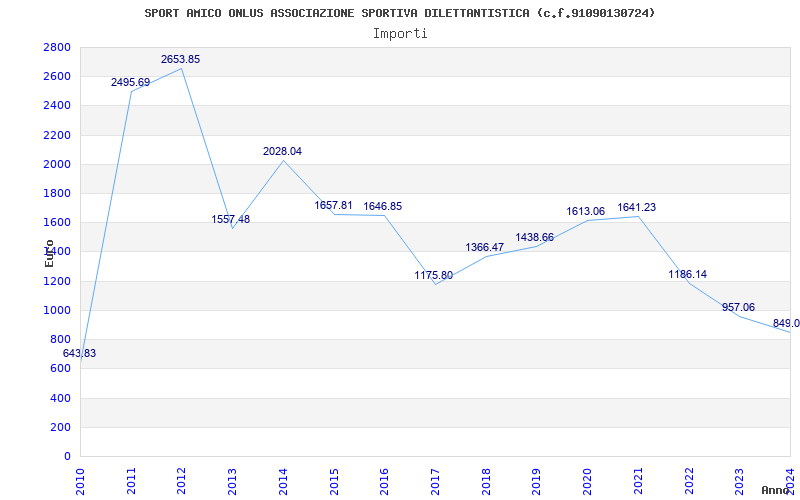This screenshot has width=800, height=500.
Task: Select the 957.06 data label
Action: pyautogui.click(x=738, y=308)
